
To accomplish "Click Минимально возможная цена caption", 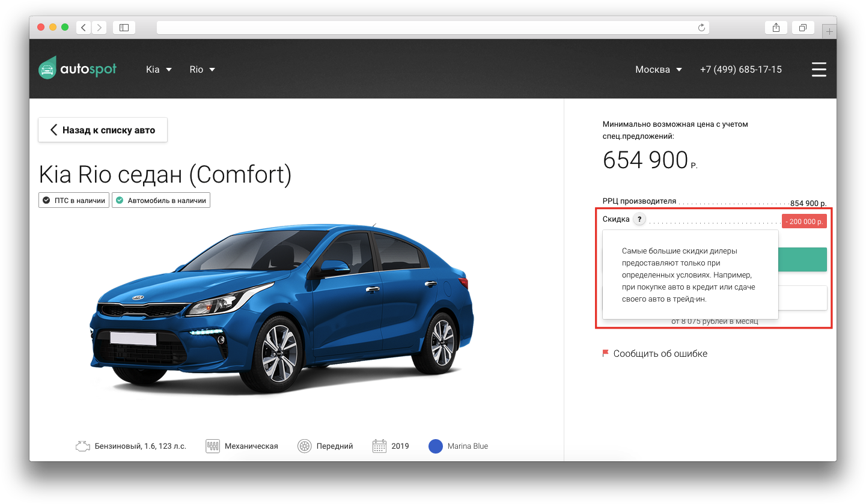I will 675,130.
